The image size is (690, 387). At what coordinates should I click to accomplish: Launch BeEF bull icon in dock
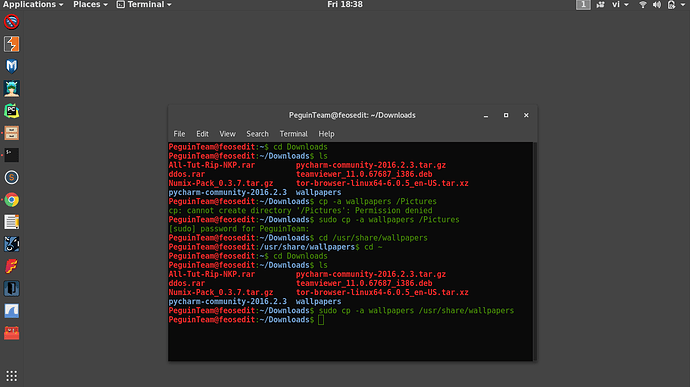click(x=11, y=244)
